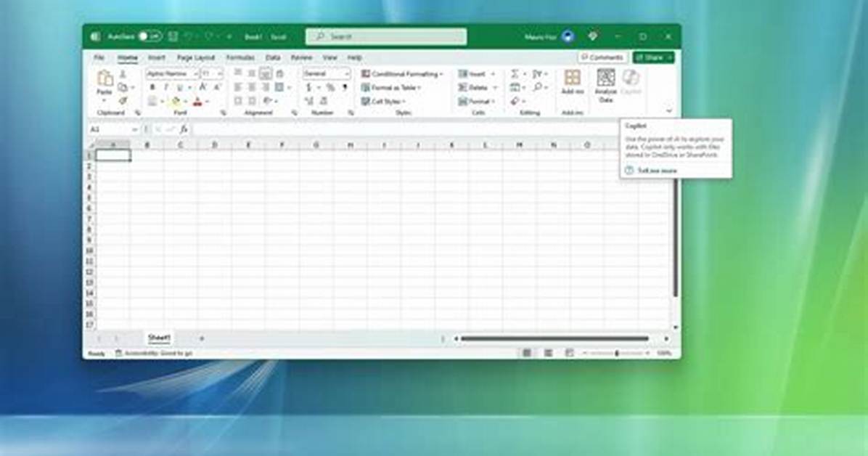This screenshot has height=456, width=868.
Task: Click Merge & Center icon
Action: (279, 88)
